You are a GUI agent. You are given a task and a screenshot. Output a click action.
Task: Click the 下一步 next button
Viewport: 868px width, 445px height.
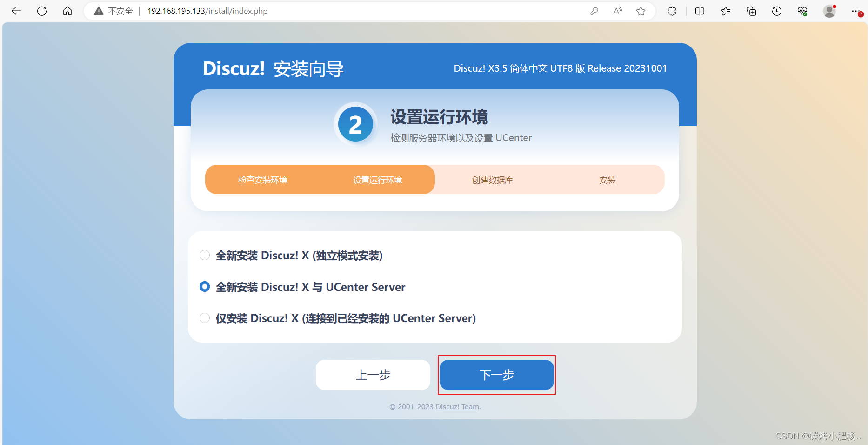click(x=497, y=375)
